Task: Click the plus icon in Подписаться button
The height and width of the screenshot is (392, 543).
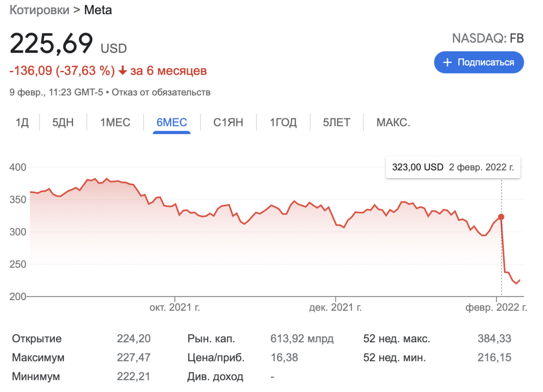Action: coord(447,62)
